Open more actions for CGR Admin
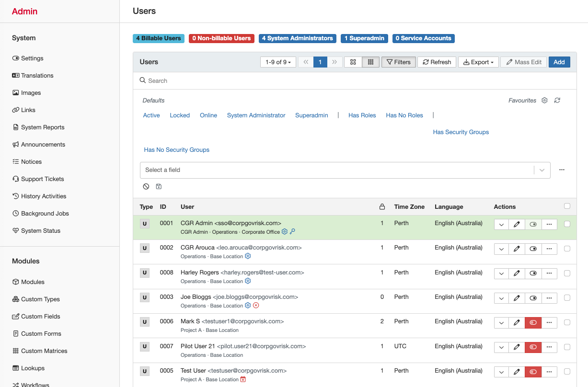 [549, 224]
